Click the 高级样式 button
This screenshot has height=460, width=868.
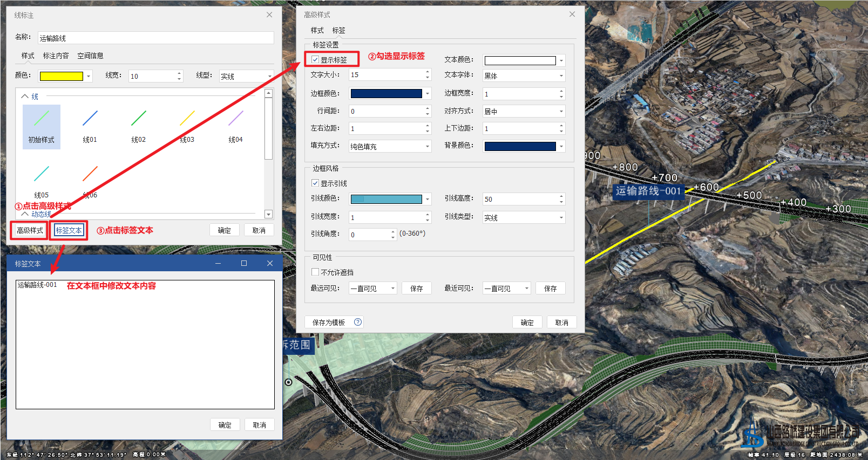coord(30,230)
